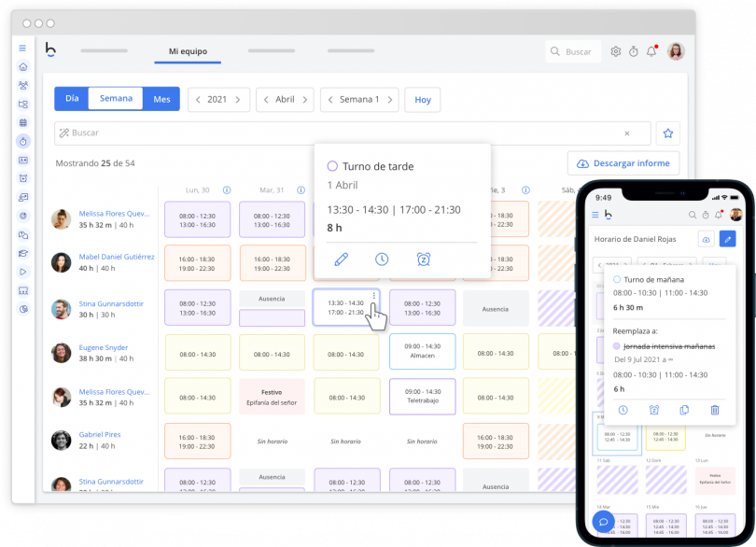The image size is (756, 547).
Task: Click the notifications bell icon
Action: (653, 51)
